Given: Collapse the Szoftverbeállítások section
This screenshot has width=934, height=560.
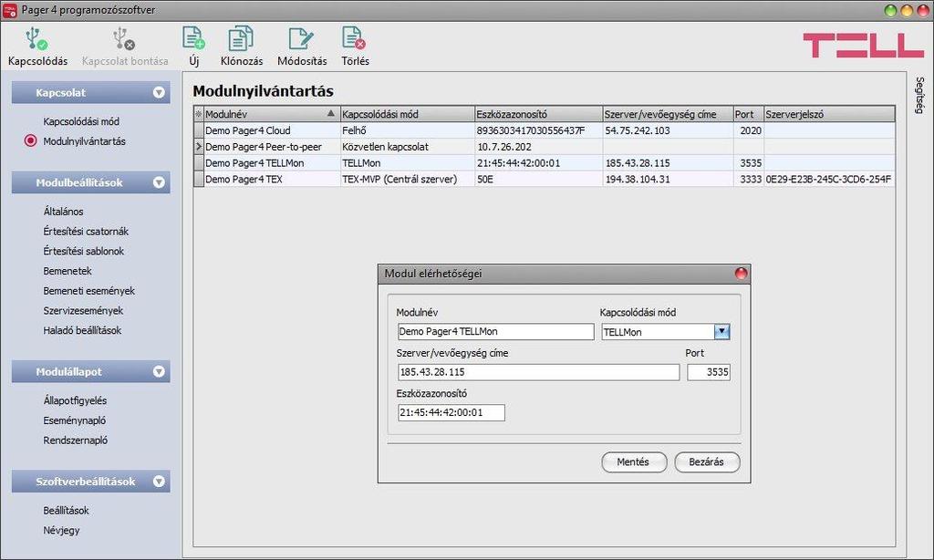Looking at the screenshot, I should tap(159, 482).
